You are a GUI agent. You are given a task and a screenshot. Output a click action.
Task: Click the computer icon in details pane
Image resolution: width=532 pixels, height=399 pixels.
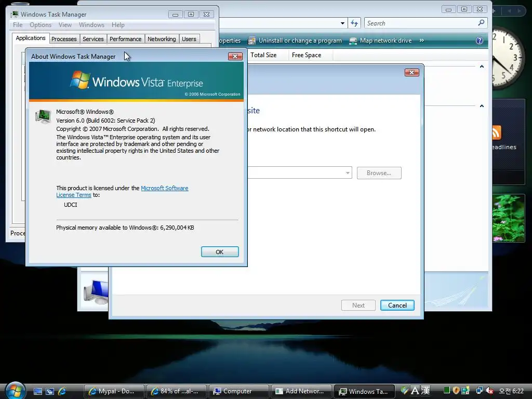[96, 291]
